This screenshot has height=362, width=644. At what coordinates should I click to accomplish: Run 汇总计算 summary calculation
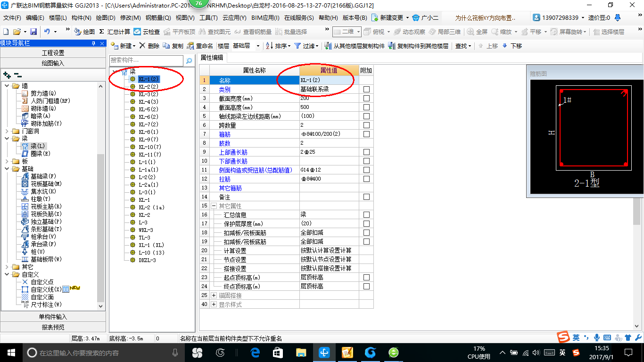click(x=115, y=32)
